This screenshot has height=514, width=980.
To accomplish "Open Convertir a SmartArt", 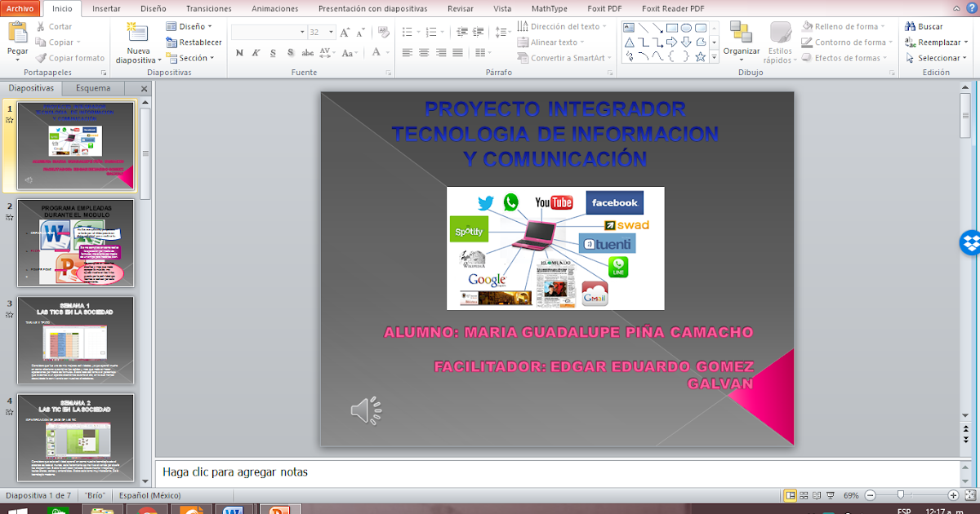I will (565, 58).
